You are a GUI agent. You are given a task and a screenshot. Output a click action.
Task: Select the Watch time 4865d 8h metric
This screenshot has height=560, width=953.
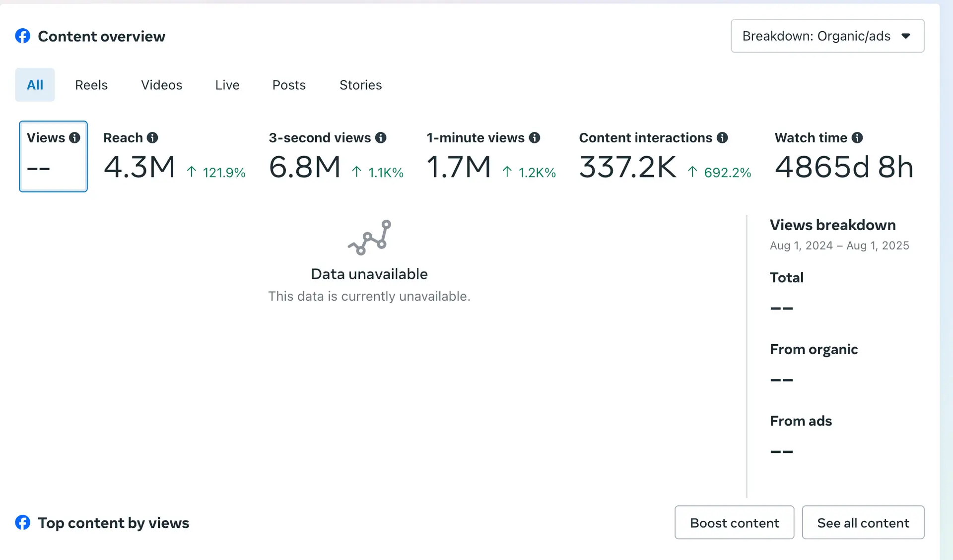(x=844, y=156)
